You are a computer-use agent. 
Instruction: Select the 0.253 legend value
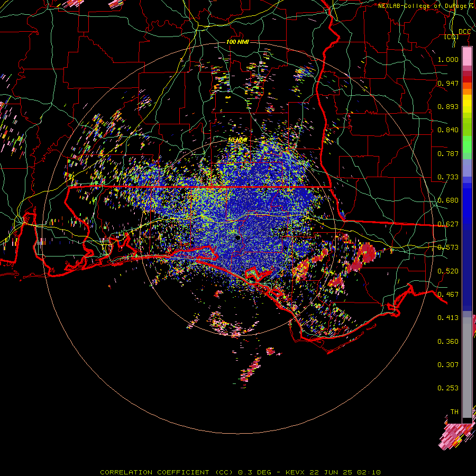pos(448,388)
